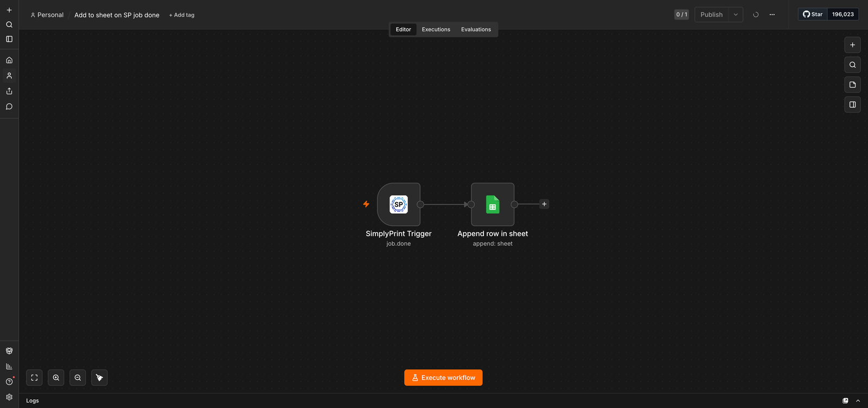
Task: Go to the Home icon in sidebar
Action: pyautogui.click(x=9, y=60)
